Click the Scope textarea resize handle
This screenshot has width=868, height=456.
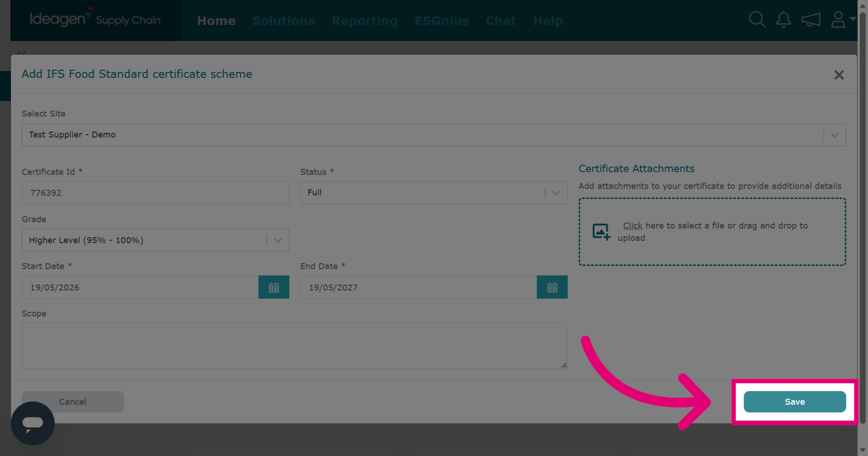click(x=564, y=365)
